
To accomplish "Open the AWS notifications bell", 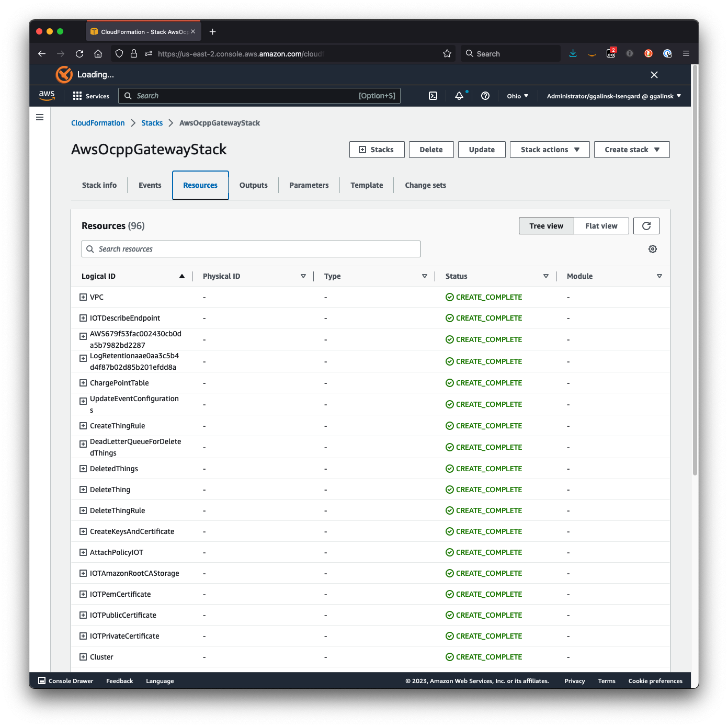I will [459, 96].
